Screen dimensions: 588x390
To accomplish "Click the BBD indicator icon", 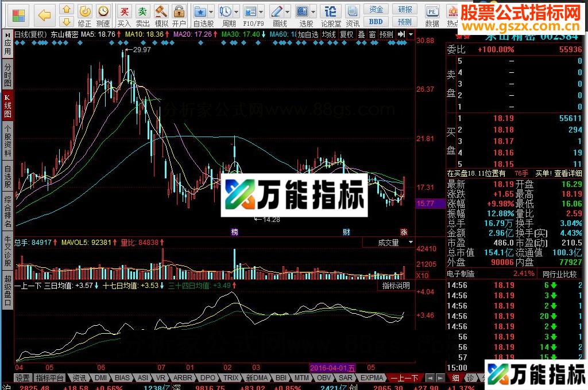I will (x=376, y=21).
